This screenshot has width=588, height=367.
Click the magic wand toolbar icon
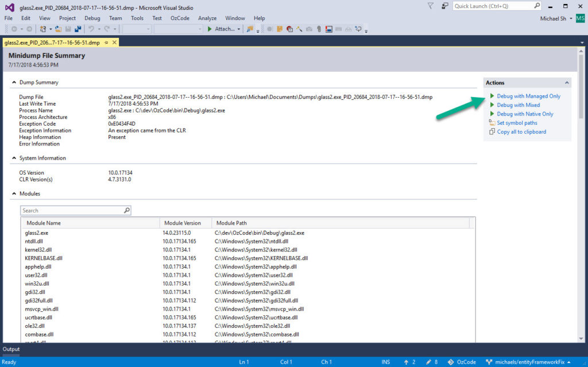coord(299,29)
